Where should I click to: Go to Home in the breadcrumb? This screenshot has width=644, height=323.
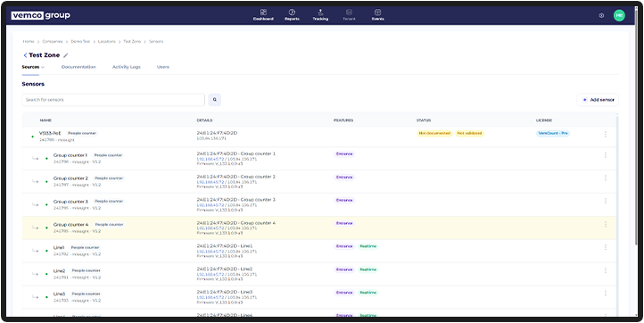[x=29, y=42]
